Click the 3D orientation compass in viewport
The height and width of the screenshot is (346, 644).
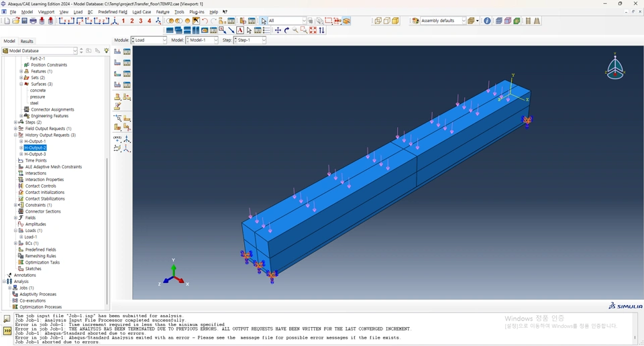(x=615, y=67)
